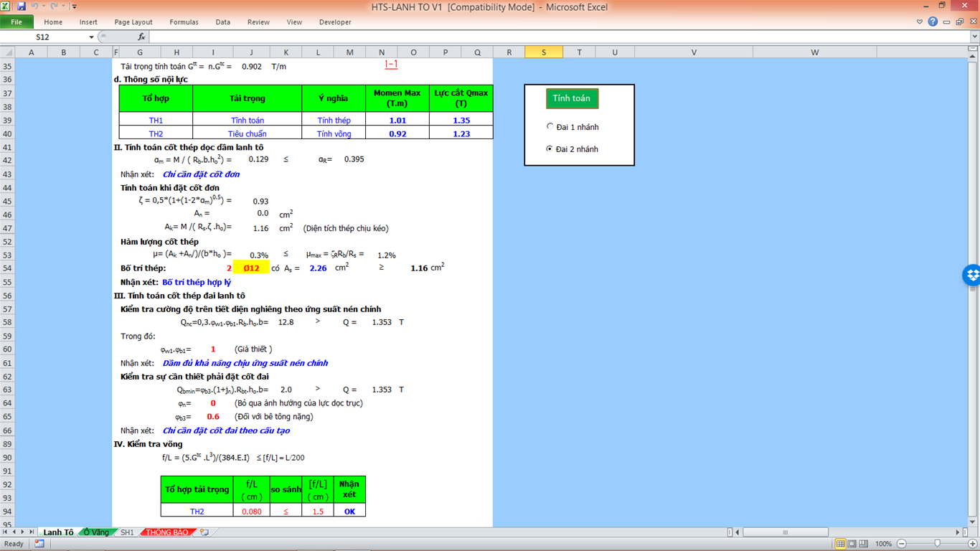Click the Excel Help question mark icon
Image resolution: width=980 pixels, height=551 pixels.
pos(933,22)
